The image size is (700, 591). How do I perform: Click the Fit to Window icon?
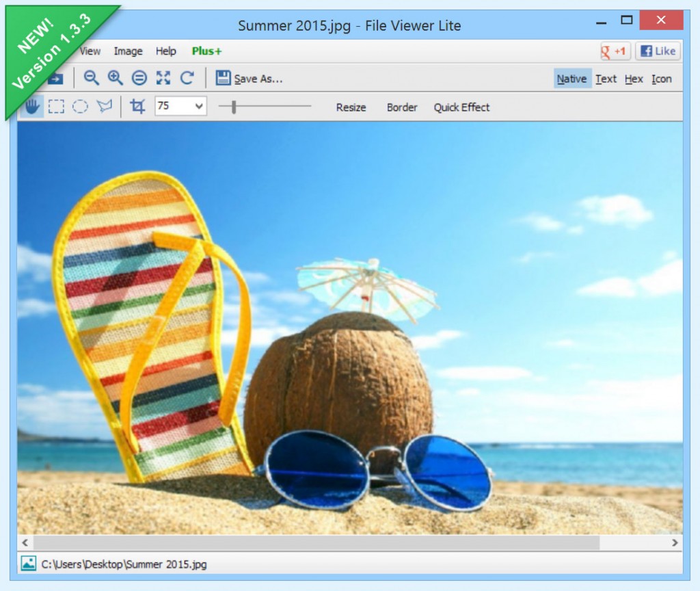point(163,78)
